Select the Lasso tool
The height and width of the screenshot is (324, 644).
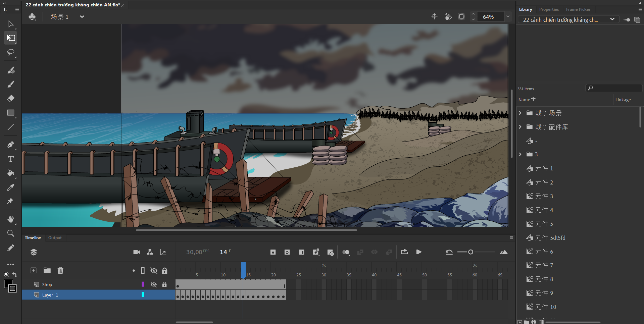11,52
